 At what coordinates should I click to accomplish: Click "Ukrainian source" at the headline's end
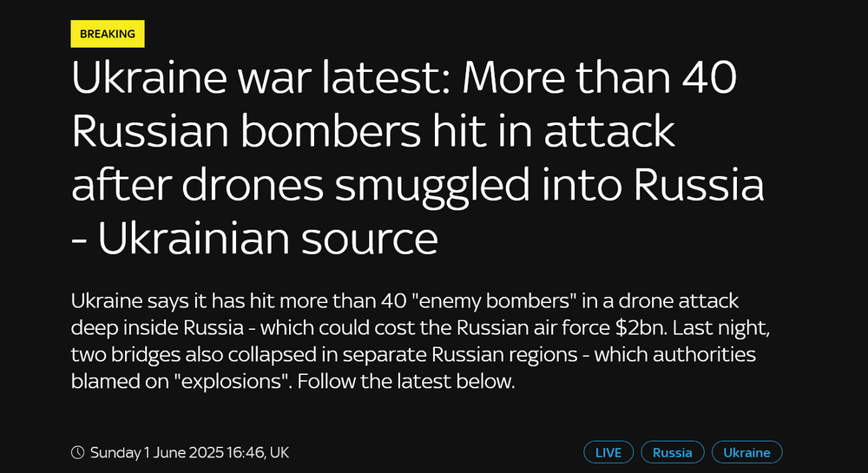[x=267, y=237]
